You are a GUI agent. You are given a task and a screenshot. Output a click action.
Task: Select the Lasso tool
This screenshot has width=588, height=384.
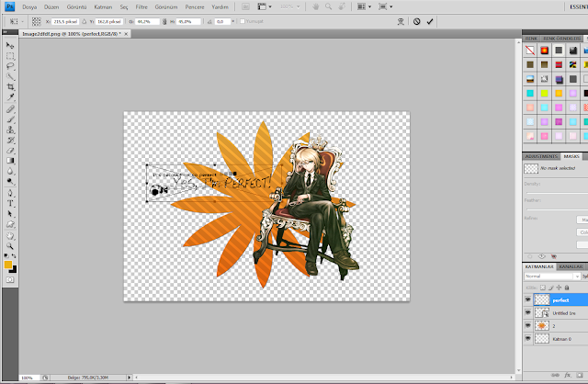10,66
